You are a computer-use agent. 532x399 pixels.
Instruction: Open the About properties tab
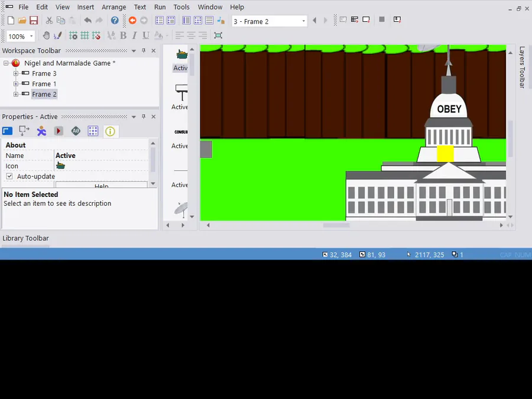tap(110, 131)
